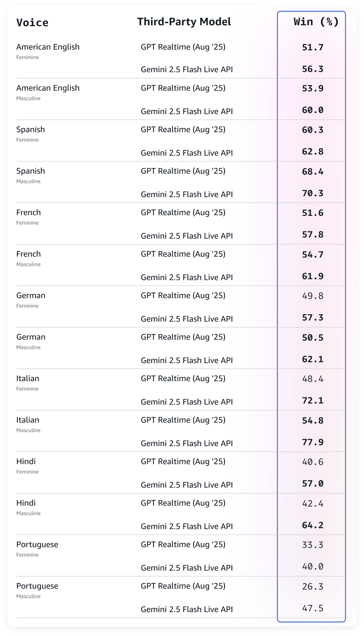364x636 pixels.
Task: Select the German Masculine voice label
Action: point(31,337)
